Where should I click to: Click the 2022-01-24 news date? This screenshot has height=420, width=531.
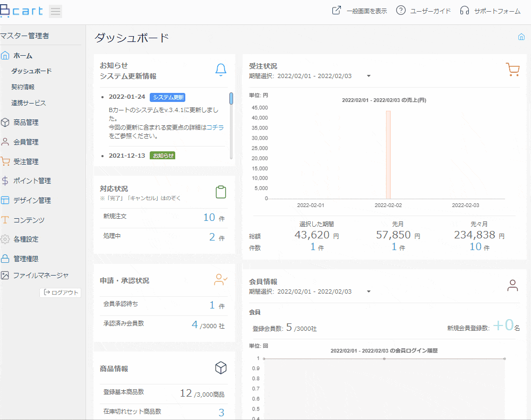tap(127, 97)
